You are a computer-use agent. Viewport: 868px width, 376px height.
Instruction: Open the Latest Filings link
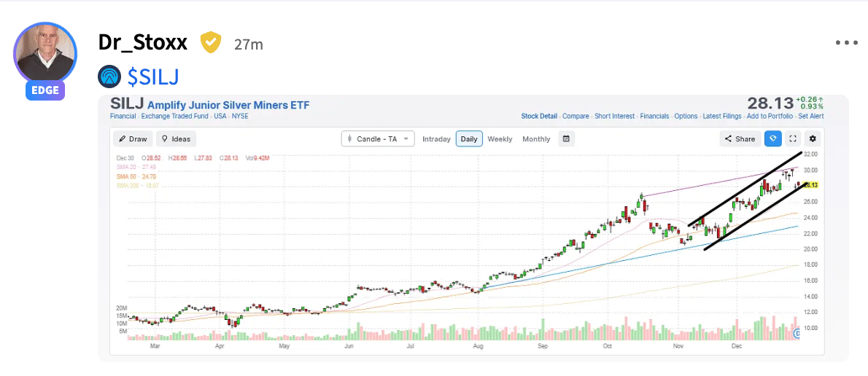[722, 116]
